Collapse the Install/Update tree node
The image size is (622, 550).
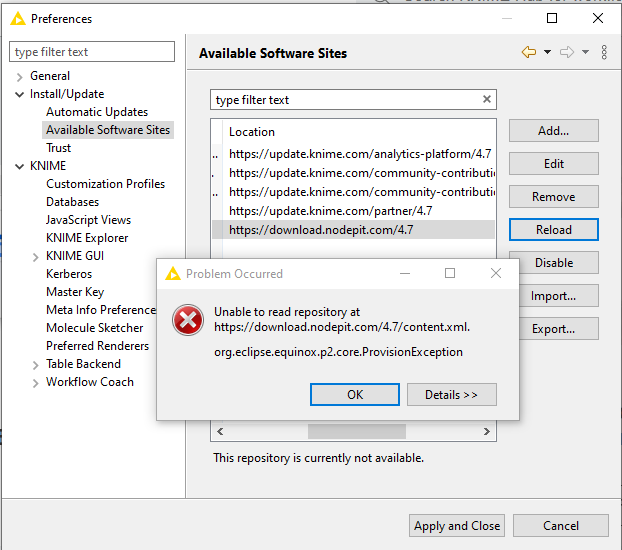tap(19, 94)
